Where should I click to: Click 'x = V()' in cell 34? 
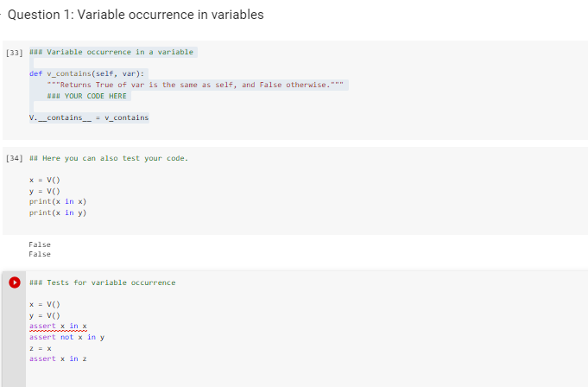coord(45,181)
